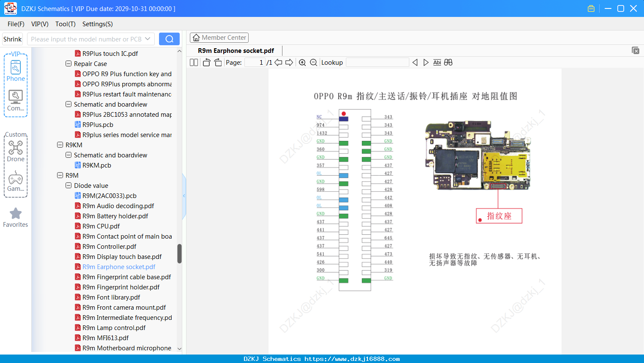644x363 pixels.
Task: Find next lookup match
Action: click(x=426, y=63)
